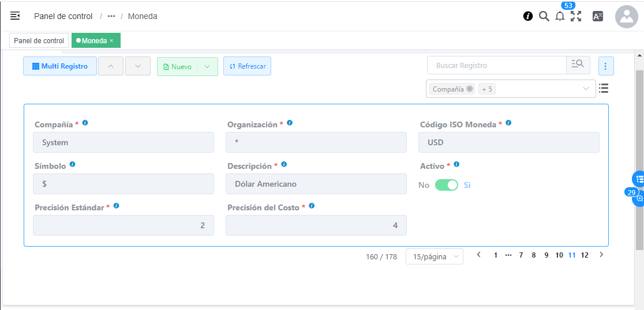Open vertical three-dots more options button
This screenshot has height=310, width=644.
(x=606, y=66)
